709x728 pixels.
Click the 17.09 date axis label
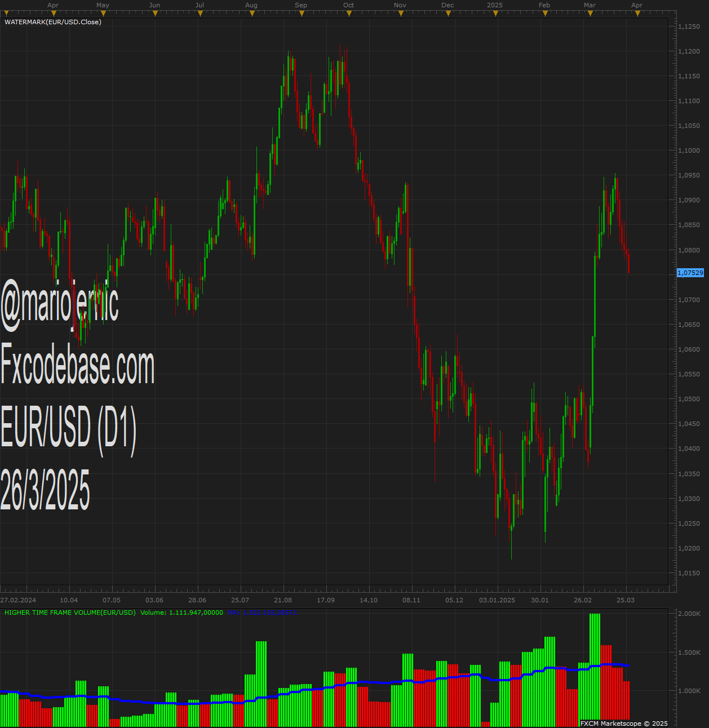point(326,600)
